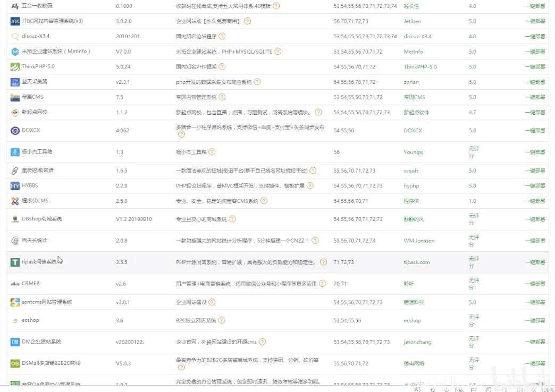Image resolution: width=555 pixels, height=392 pixels.
Task: Click the 帝国CMS app icon
Action: tap(15, 97)
